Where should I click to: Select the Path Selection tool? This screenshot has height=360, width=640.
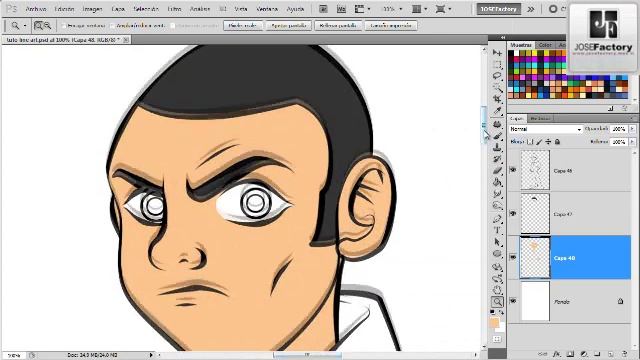[497, 242]
